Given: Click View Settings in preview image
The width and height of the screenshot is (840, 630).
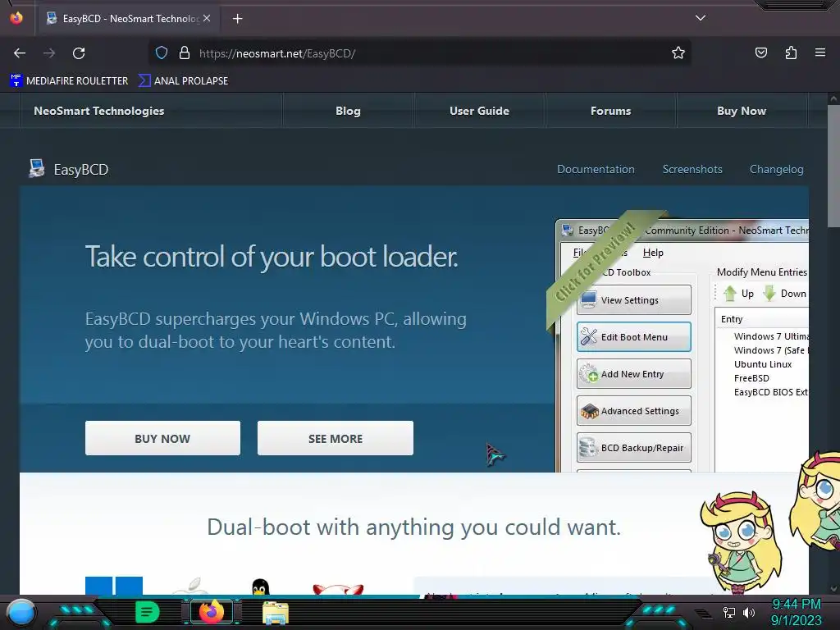Looking at the screenshot, I should click(x=634, y=300).
